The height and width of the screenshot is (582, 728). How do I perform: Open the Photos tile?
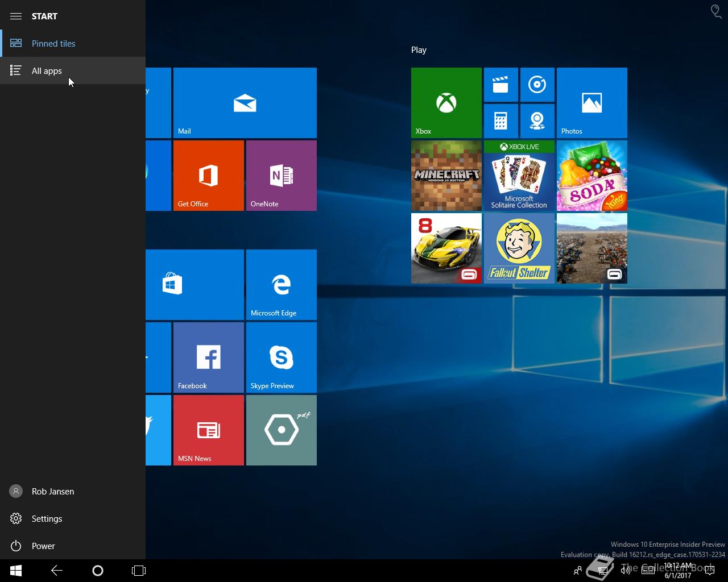coord(592,103)
